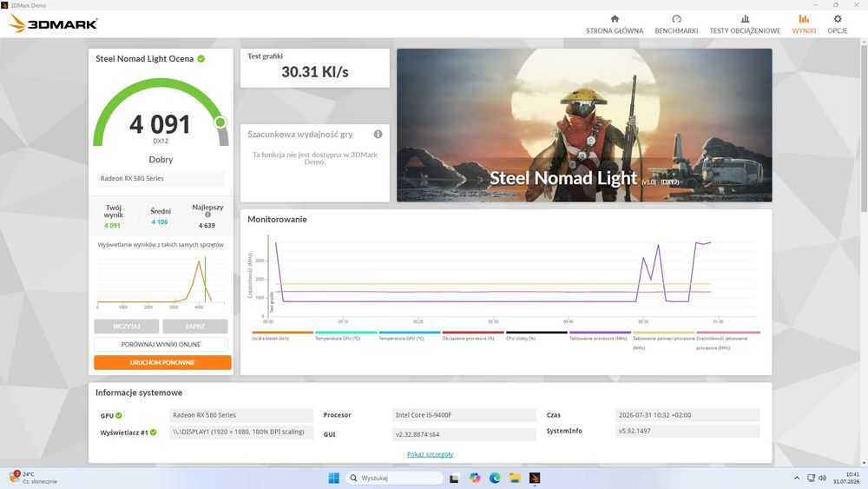868x489 pixels.
Task: Open Microsoft Edge from taskbar
Action: (x=495, y=478)
